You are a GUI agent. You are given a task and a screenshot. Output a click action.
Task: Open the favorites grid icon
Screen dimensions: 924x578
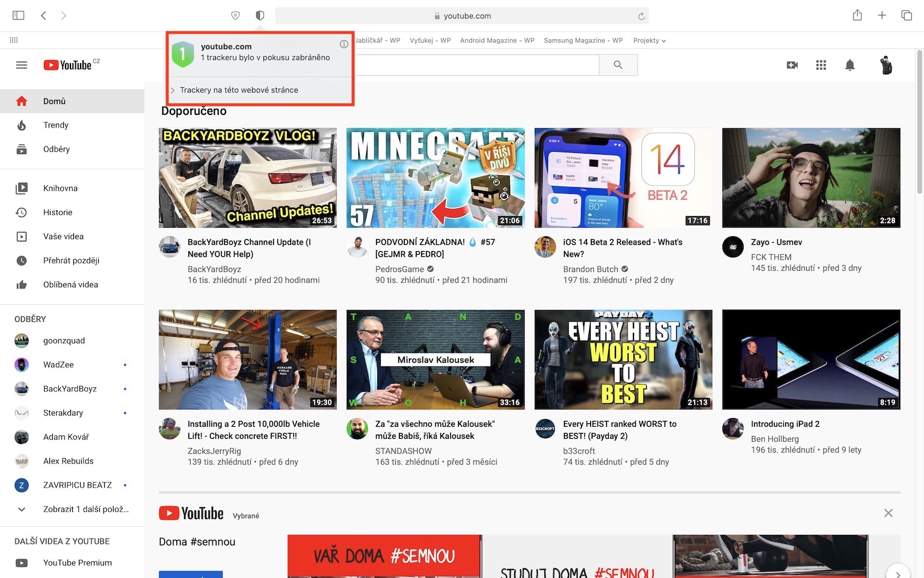click(14, 40)
